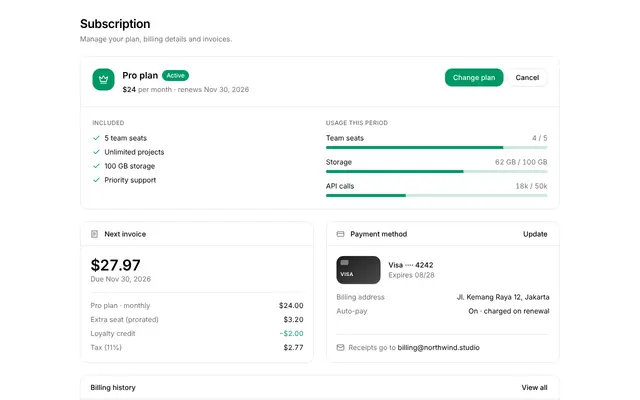Click the 62 GB / 100 GB value
The image size is (640, 400).
[x=521, y=162]
